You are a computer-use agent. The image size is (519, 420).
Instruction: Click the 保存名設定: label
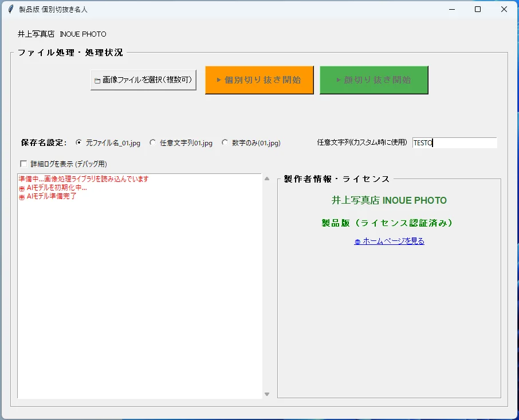[44, 142]
